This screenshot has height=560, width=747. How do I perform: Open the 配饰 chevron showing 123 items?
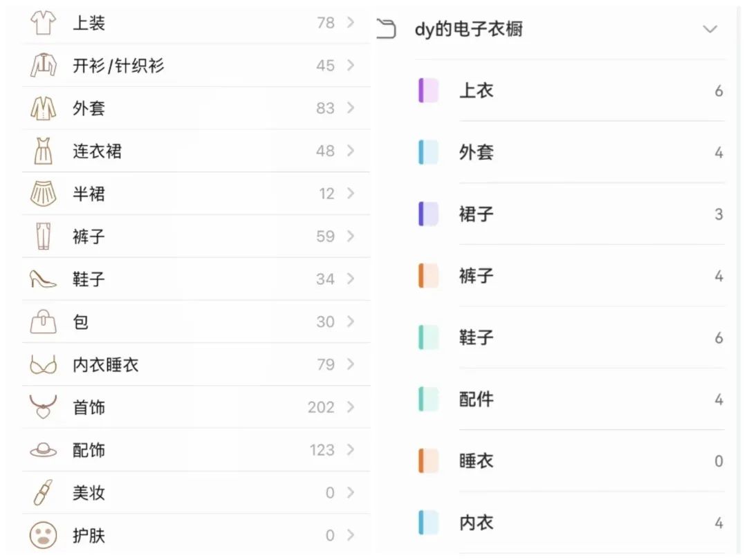351,449
